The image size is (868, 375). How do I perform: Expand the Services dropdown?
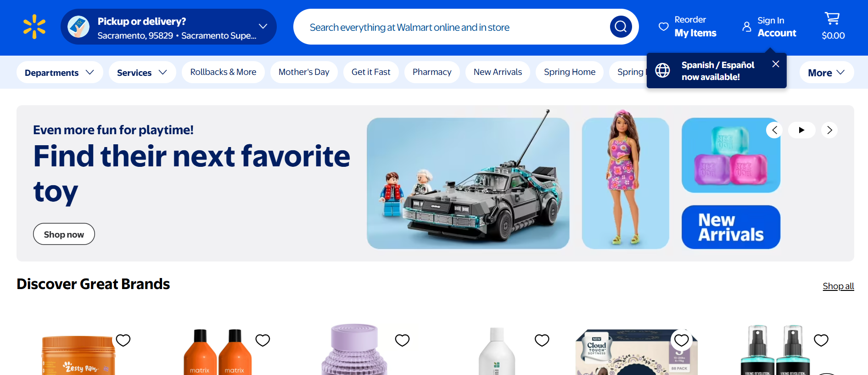click(x=142, y=72)
